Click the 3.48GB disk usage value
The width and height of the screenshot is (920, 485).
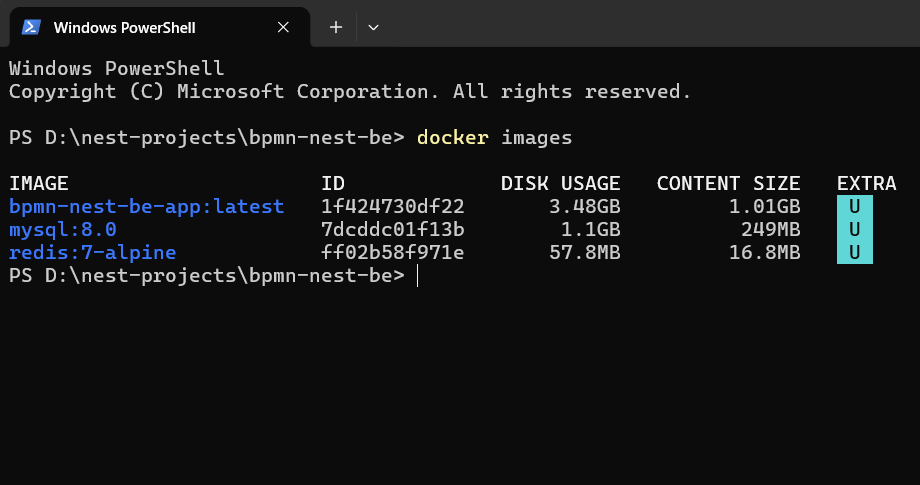point(584,206)
